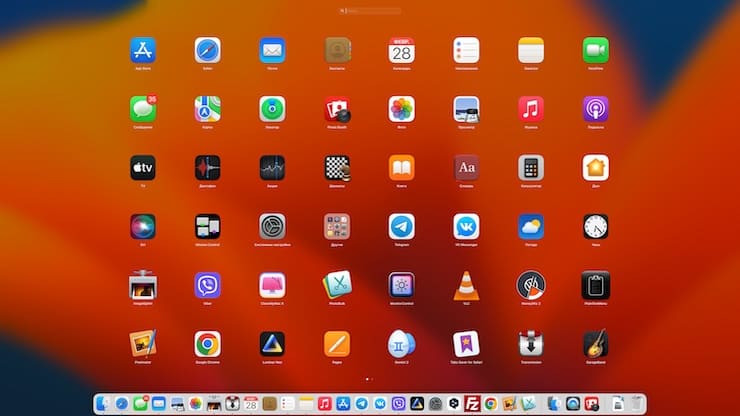
Task: Launch Transmission
Action: click(x=531, y=344)
